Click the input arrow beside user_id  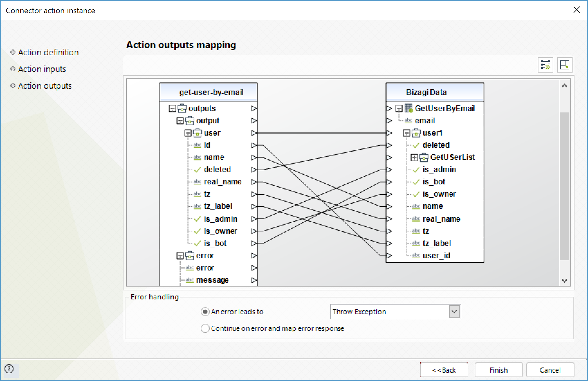(389, 256)
